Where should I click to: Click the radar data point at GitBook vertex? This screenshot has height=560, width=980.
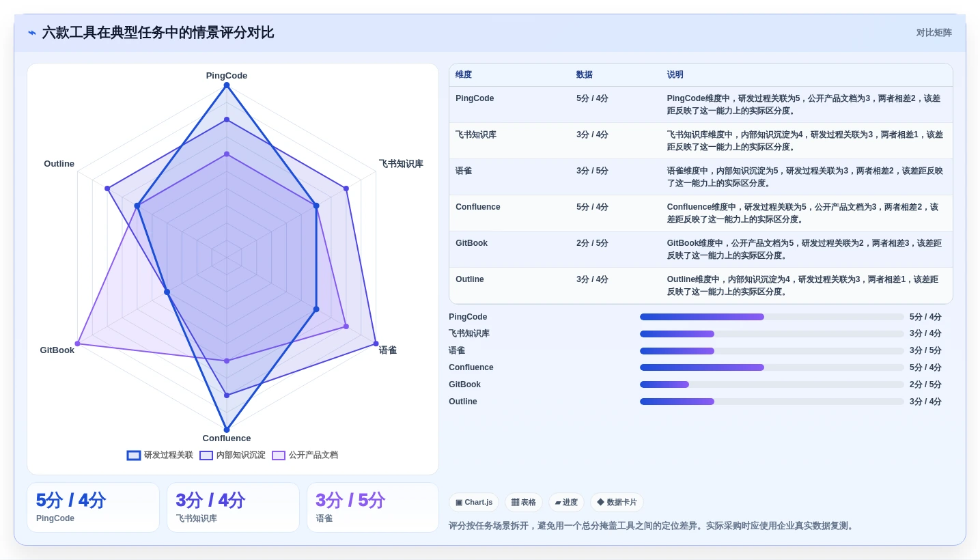click(77, 344)
